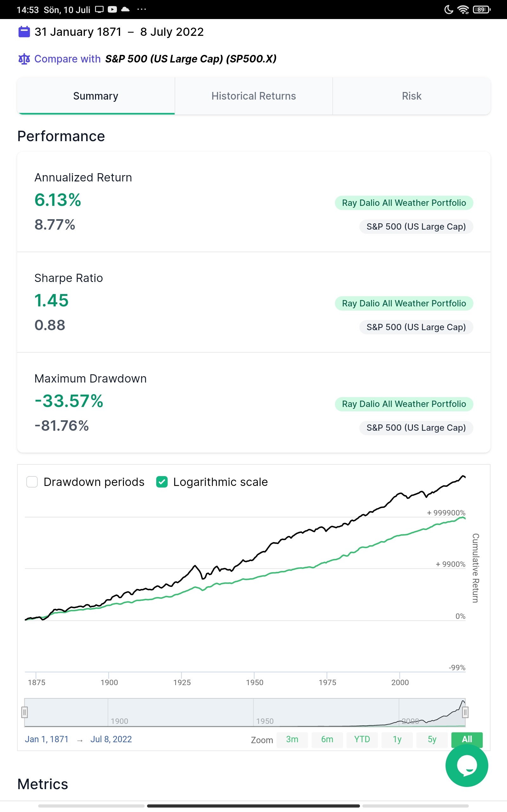507x812 pixels.
Task: Switch to the Historical Returns tab
Action: [253, 96]
